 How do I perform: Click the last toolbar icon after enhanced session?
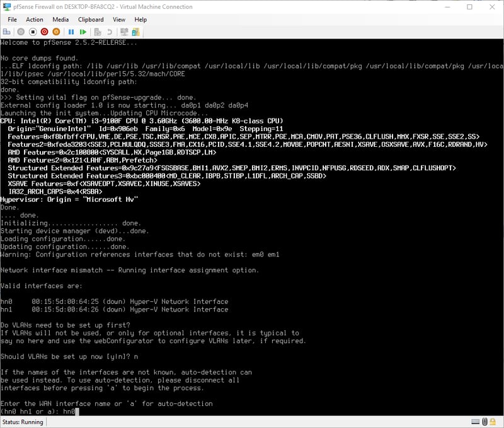135,32
